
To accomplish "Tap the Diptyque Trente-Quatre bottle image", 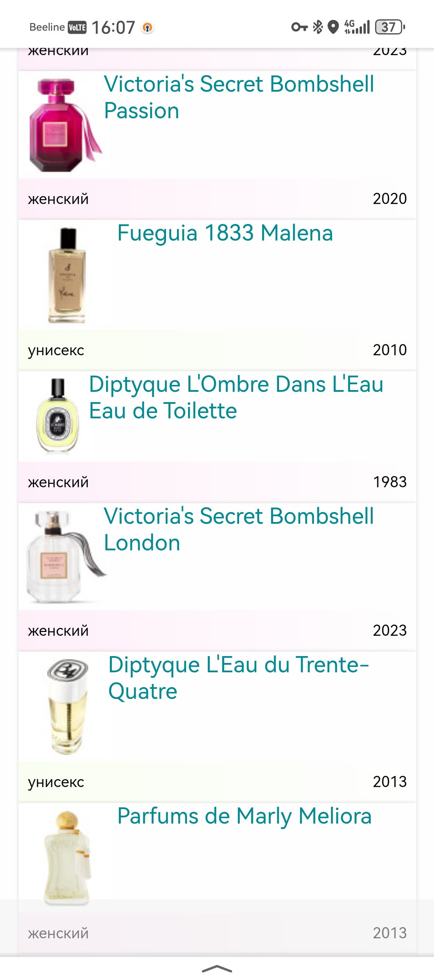I will pyautogui.click(x=67, y=706).
